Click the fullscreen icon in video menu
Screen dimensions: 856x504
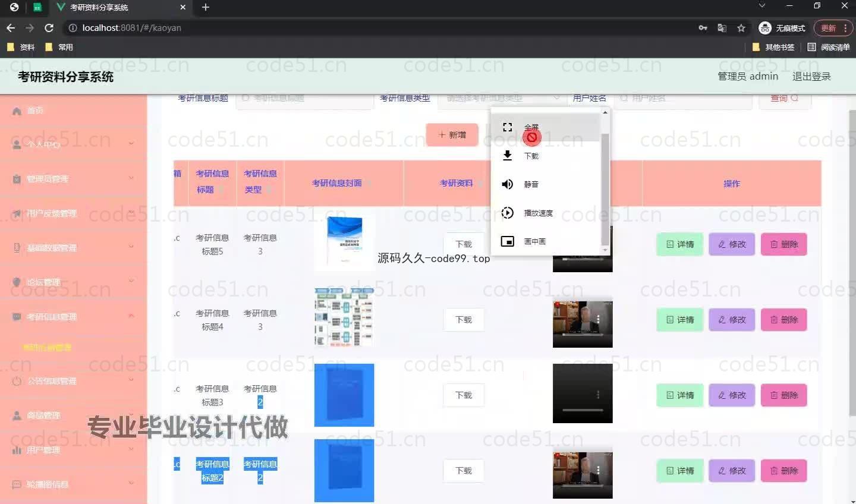507,127
